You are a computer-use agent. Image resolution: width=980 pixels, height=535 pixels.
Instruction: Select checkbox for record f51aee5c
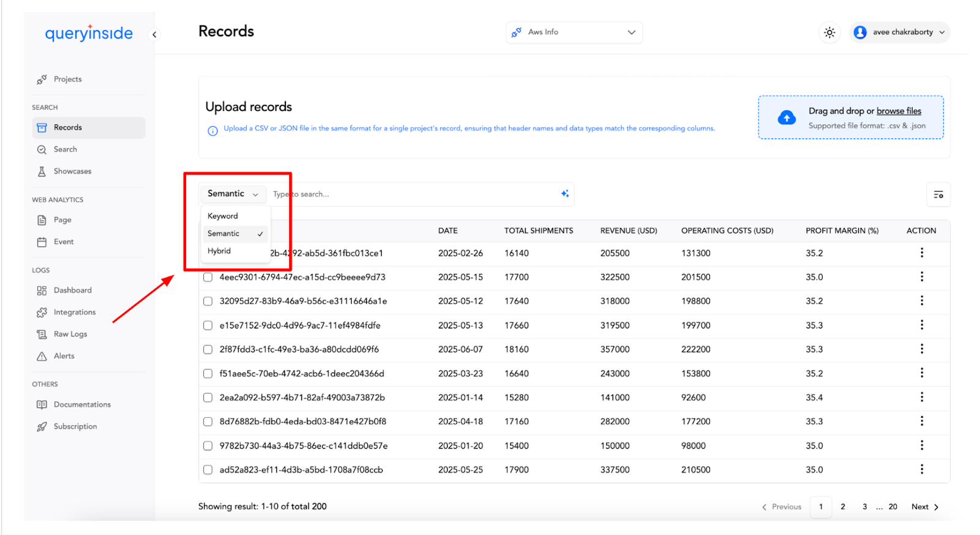point(208,373)
